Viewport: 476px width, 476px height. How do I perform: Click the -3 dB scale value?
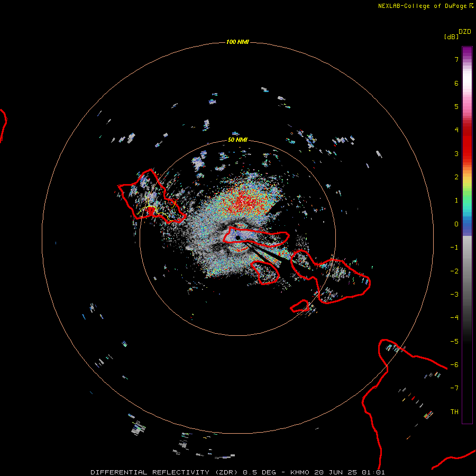454,294
